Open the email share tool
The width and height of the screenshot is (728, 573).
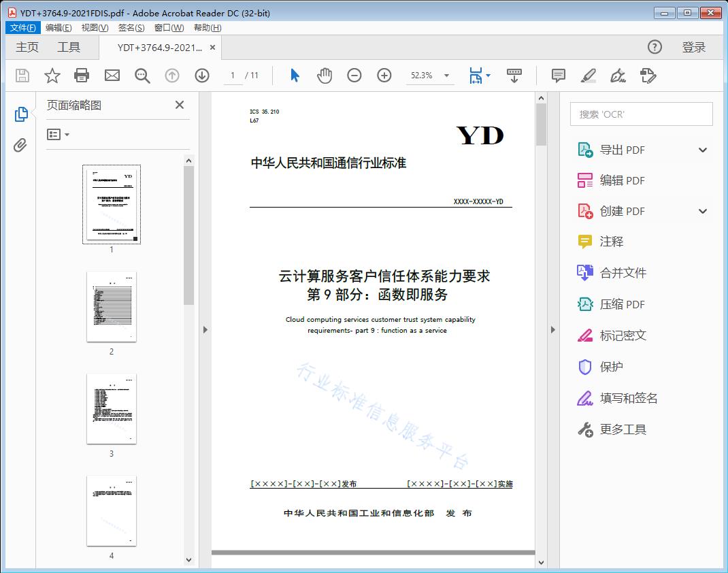112,76
